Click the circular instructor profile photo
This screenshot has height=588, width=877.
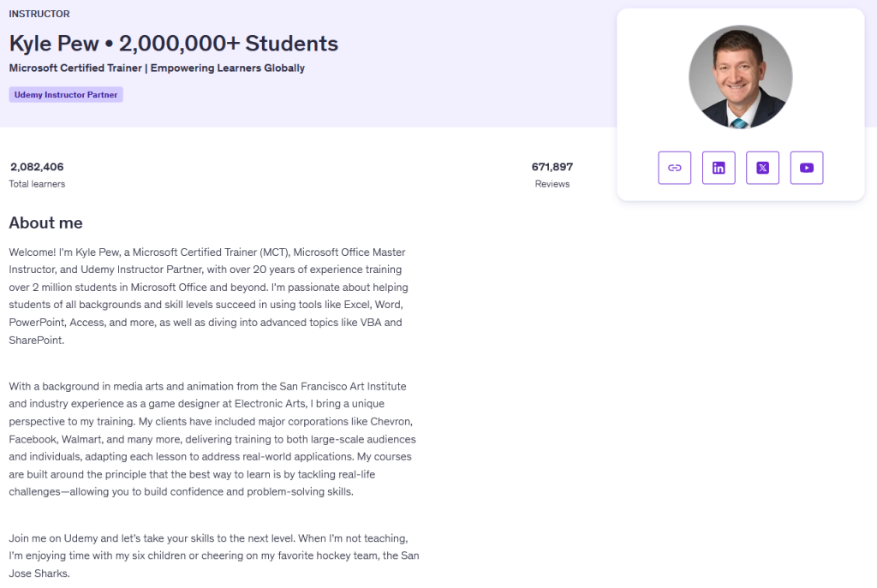(x=740, y=77)
